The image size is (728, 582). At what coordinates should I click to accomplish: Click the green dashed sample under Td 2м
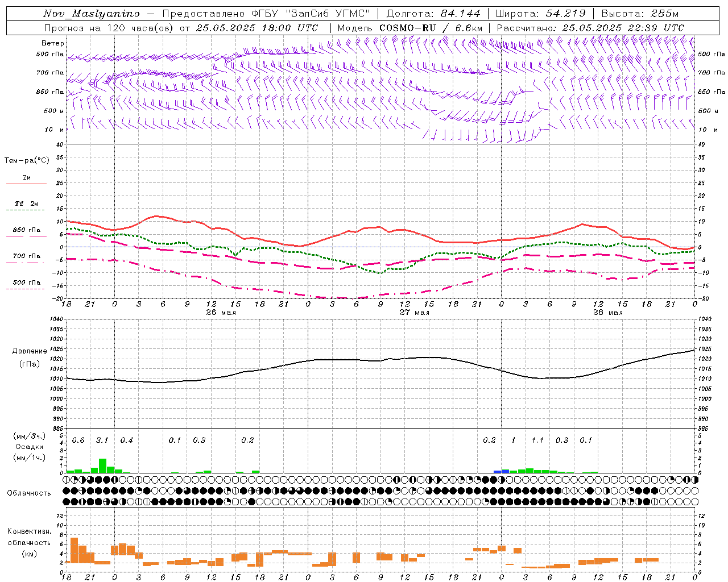26,210
